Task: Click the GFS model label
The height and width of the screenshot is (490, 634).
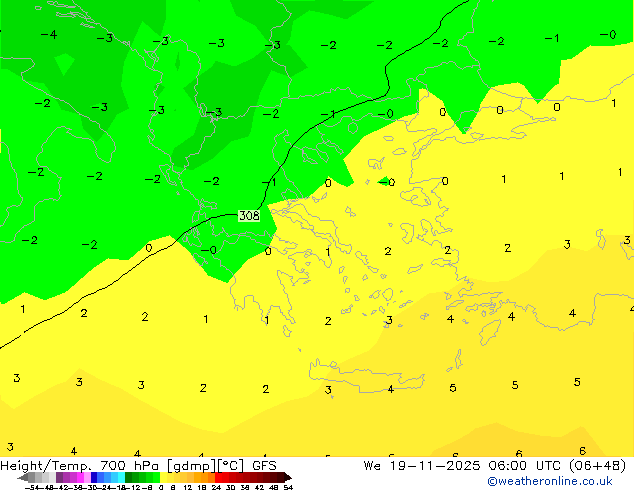Action: 264,466
